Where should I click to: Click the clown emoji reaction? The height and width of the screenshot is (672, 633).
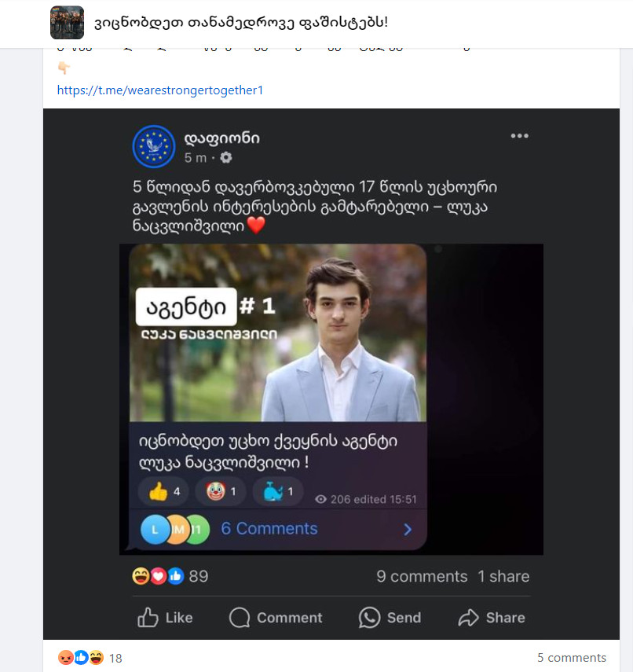coord(221,492)
